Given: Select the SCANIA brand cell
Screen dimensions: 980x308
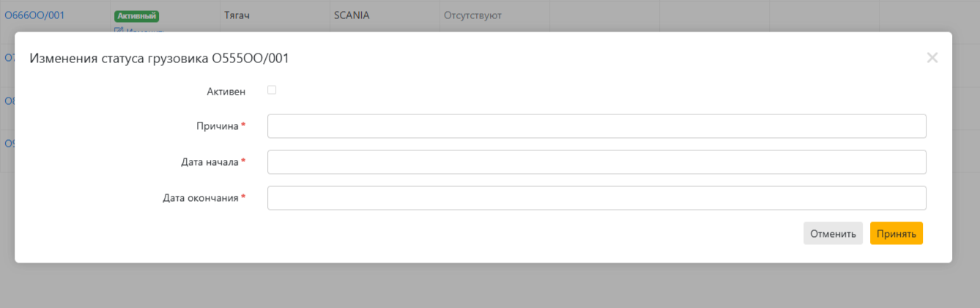Looking at the screenshot, I should click(352, 15).
